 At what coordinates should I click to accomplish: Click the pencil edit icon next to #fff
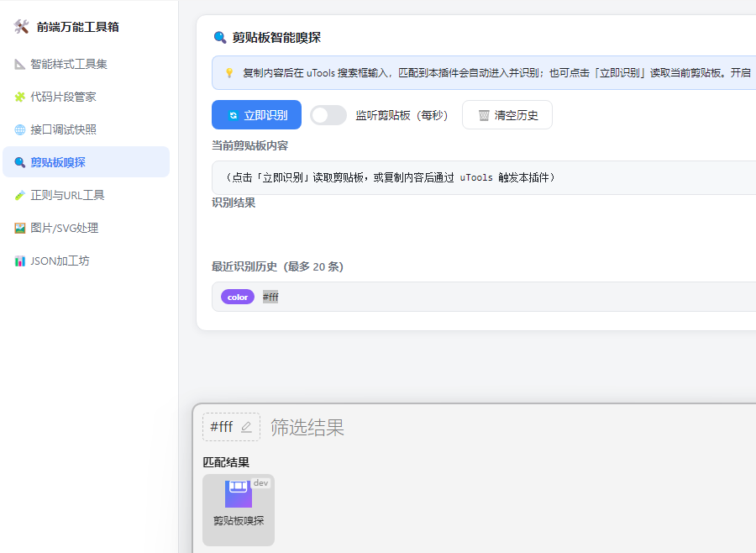click(x=246, y=427)
